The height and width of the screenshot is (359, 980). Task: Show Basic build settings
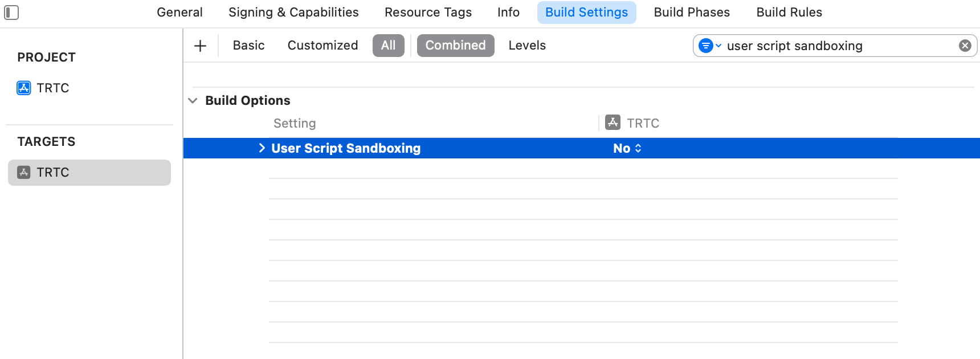pos(248,46)
